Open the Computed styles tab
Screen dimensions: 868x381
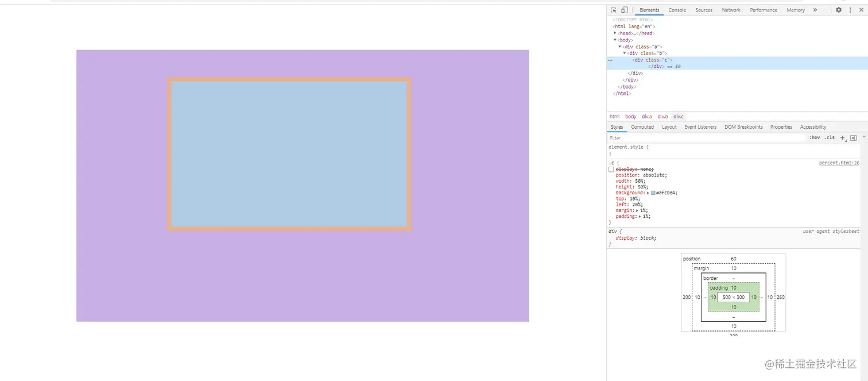pos(642,127)
